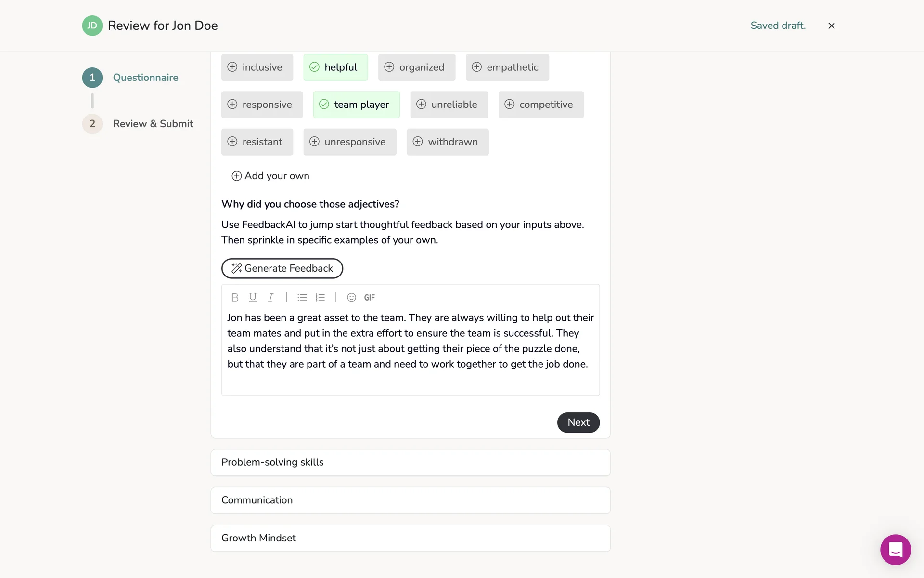Expand the Growth Mindset section
This screenshot has height=578, width=924.
click(410, 538)
